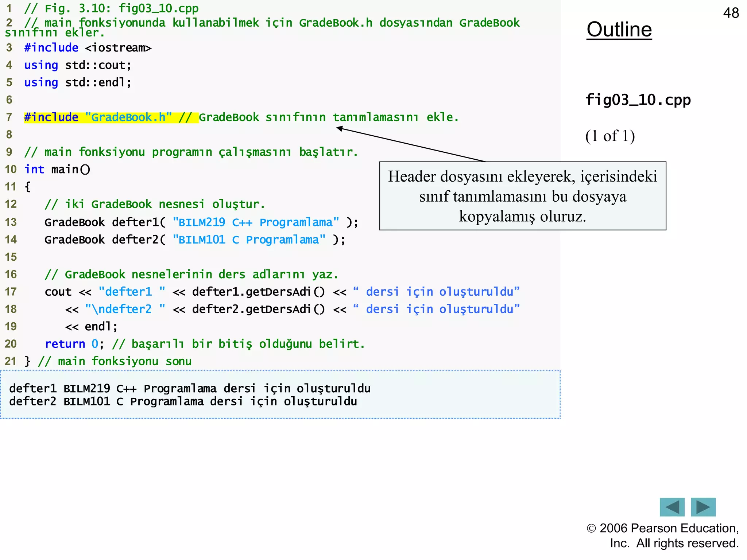Select the GradeBook defter2 declaration line
This screenshot has height=560, width=747.
point(195,240)
